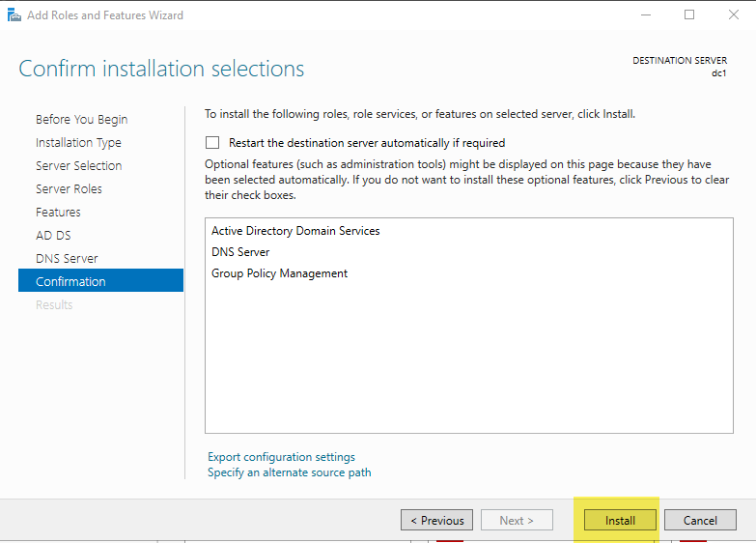Open the Installation Type step
Screen dimensions: 756x543
coord(78,142)
